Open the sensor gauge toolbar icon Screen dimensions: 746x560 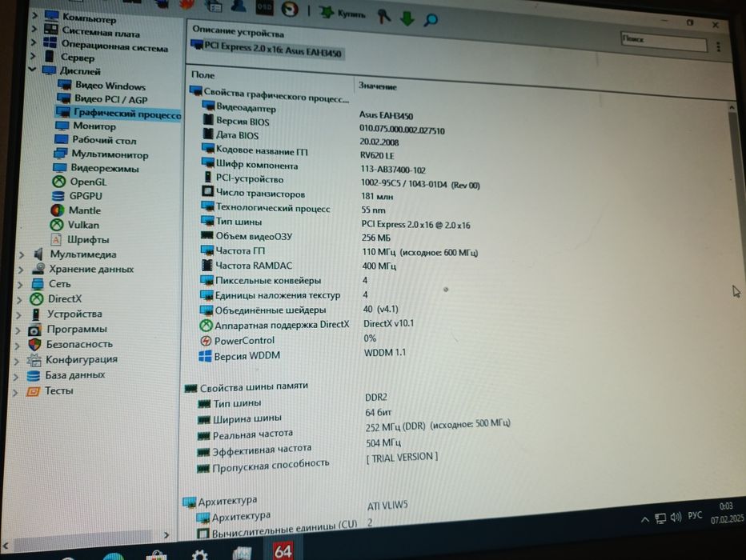point(289,9)
